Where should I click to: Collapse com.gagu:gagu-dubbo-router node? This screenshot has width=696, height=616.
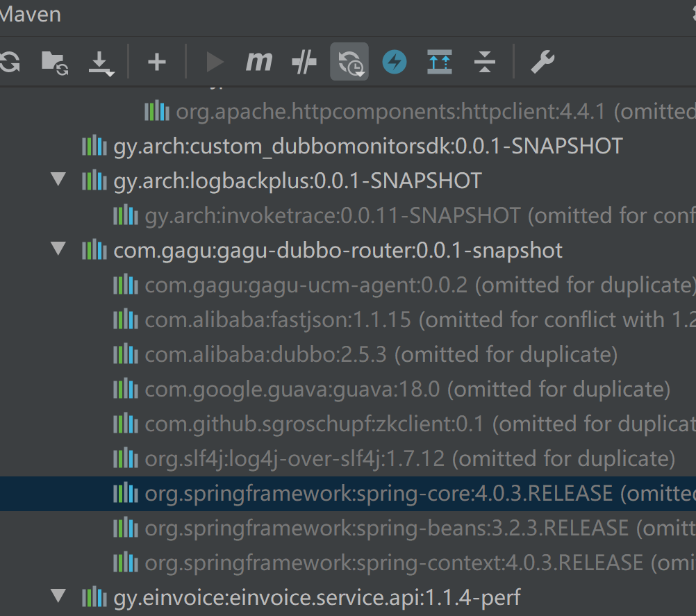pos(58,249)
